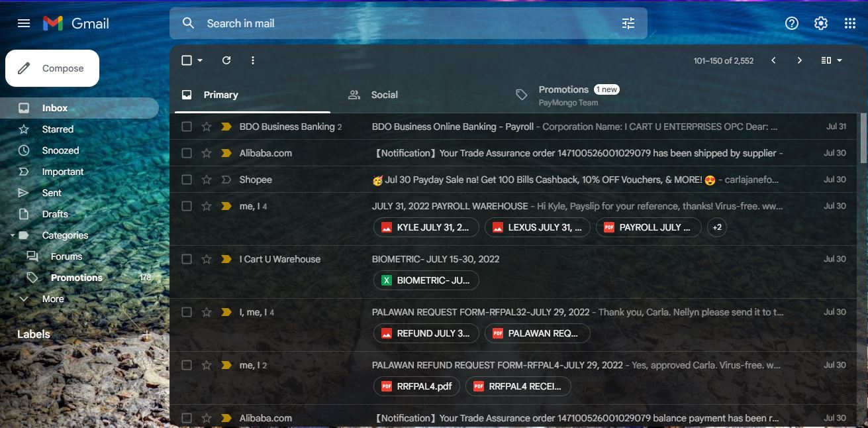Screen dimensions: 868x428
Task: Click the Labels heading
Action: [x=34, y=335]
